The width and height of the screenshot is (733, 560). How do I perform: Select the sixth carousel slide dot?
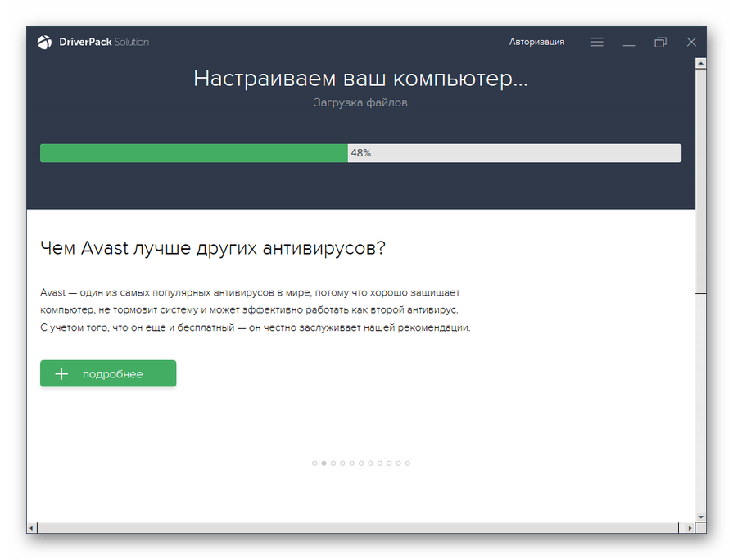[x=361, y=463]
